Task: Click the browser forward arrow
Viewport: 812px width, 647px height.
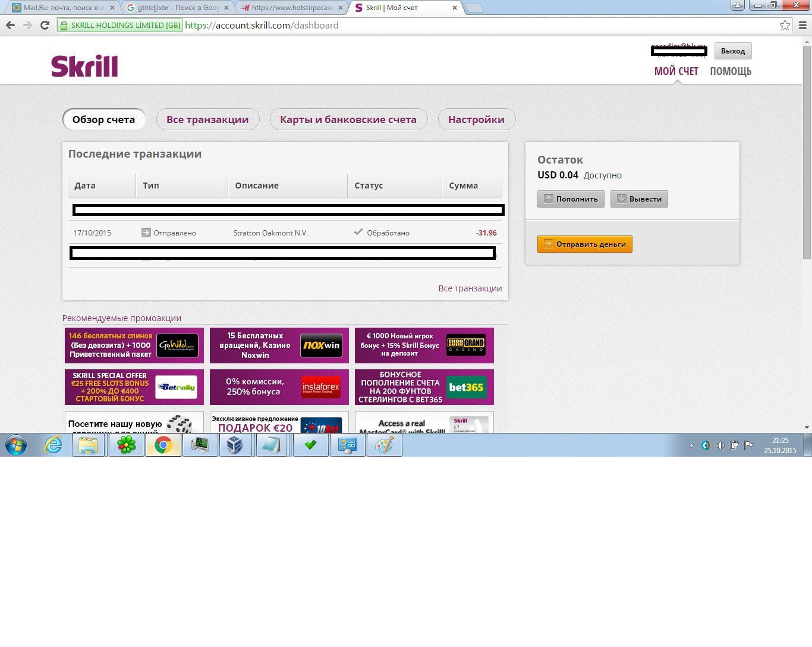Action: click(x=27, y=26)
